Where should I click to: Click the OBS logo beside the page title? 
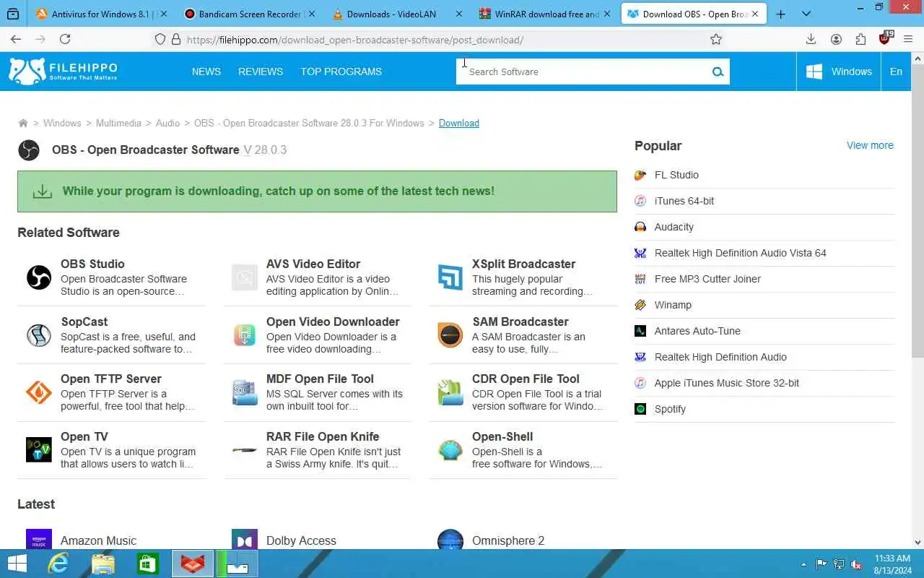pyautogui.click(x=29, y=150)
